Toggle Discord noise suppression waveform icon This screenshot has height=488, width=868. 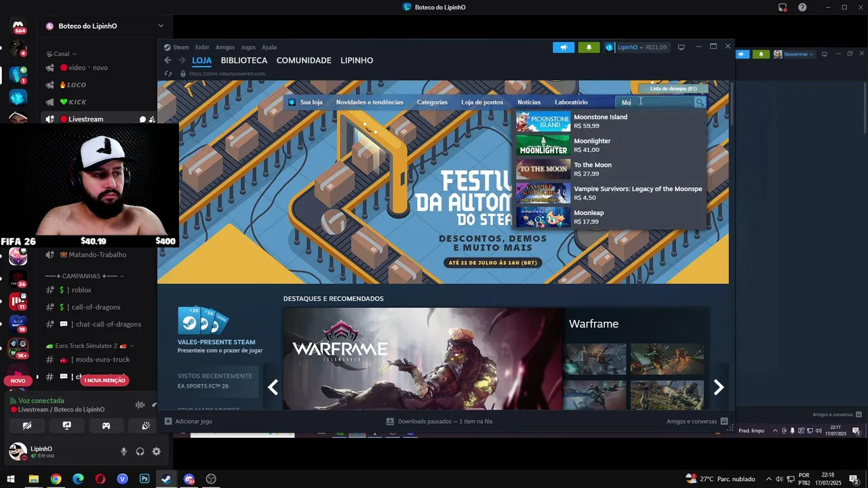pos(140,405)
